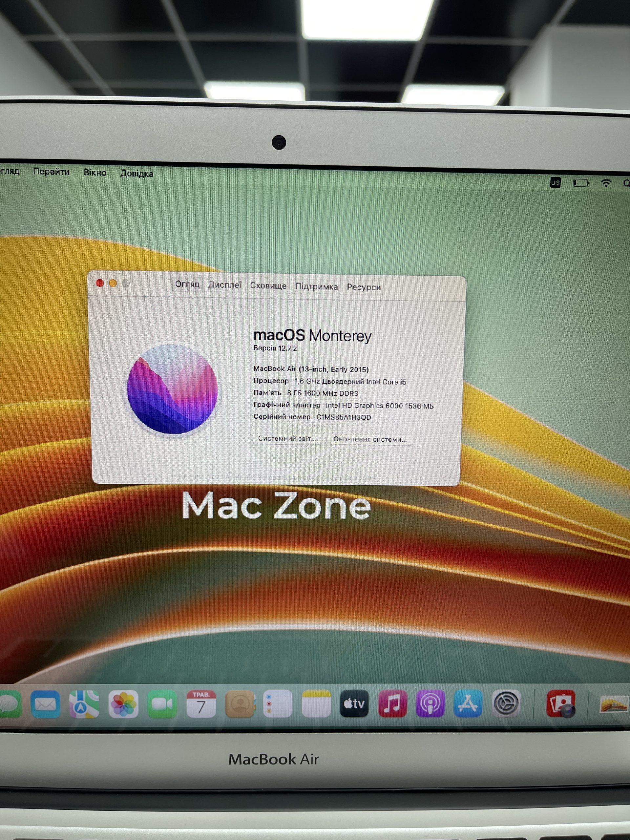Click the Системний звіт... button
Image resolution: width=630 pixels, height=840 pixels.
pyautogui.click(x=287, y=438)
